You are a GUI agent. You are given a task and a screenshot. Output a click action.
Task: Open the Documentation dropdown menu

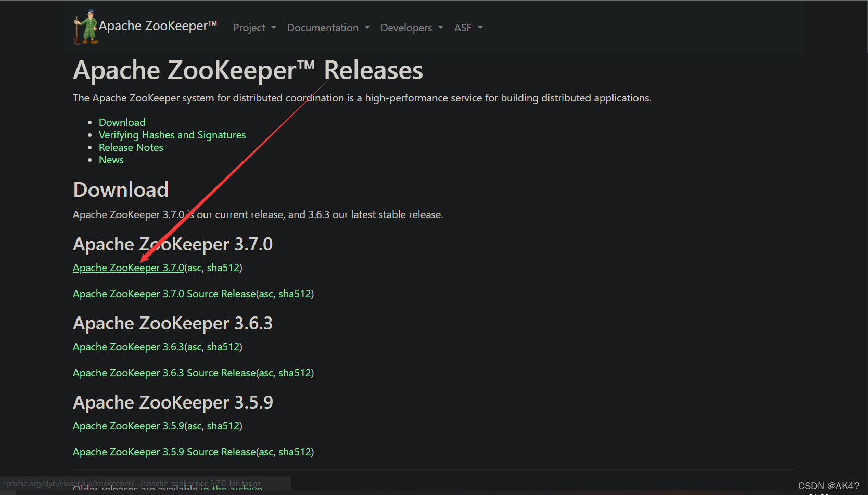tap(328, 28)
